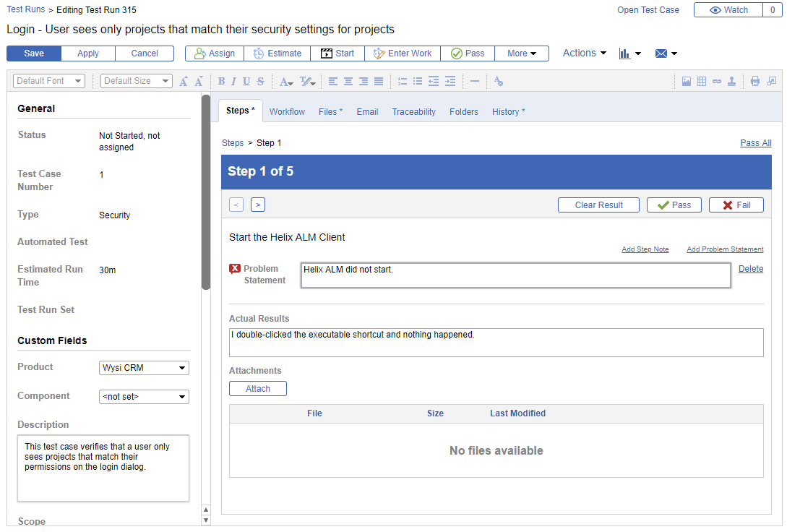The width and height of the screenshot is (787, 532).
Task: Click the Print icon in editor toolbar
Action: point(755,82)
